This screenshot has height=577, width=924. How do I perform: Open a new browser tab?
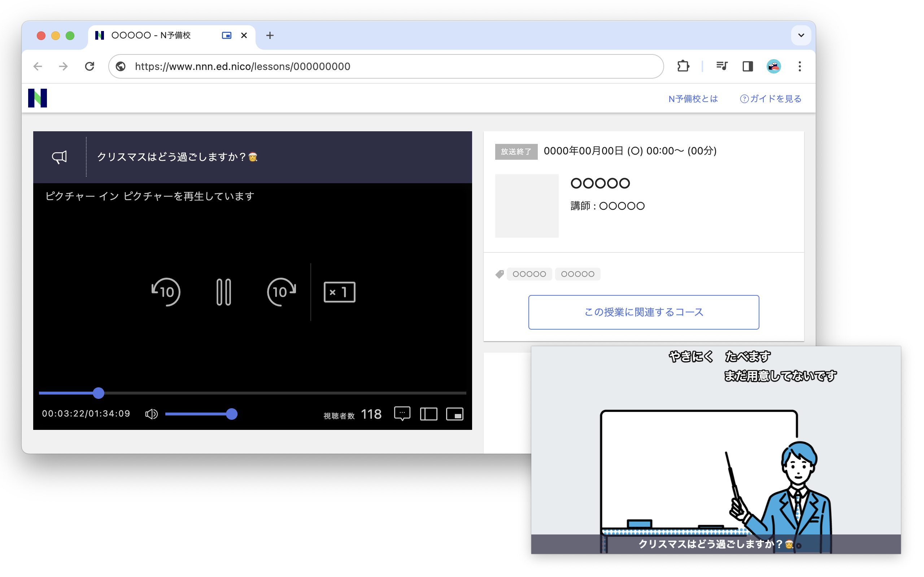tap(270, 35)
